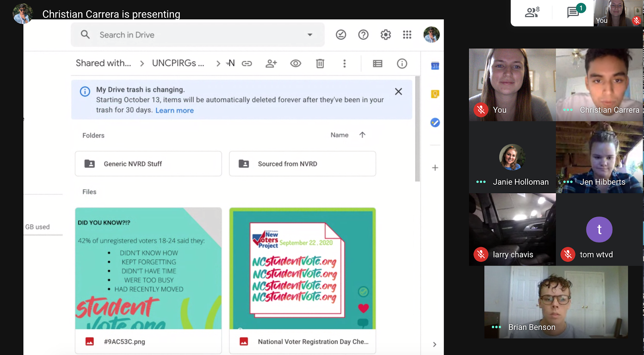The image size is (644, 355).
Task: Open the Google account avatar in Drive
Action: 431,35
